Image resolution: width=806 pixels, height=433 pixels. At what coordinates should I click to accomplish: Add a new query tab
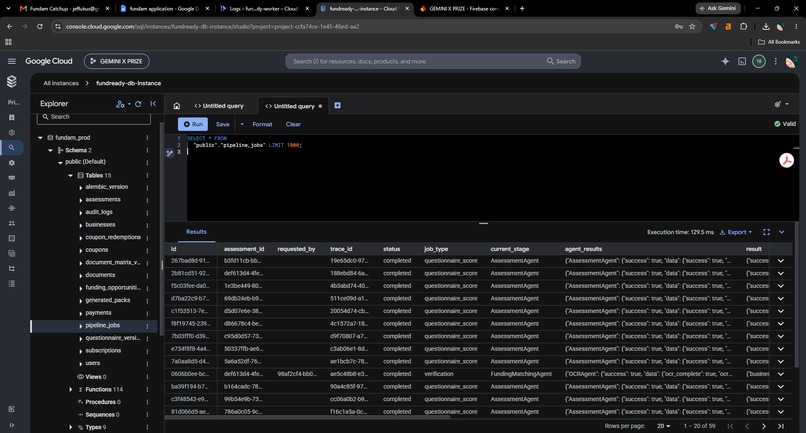pyautogui.click(x=337, y=105)
